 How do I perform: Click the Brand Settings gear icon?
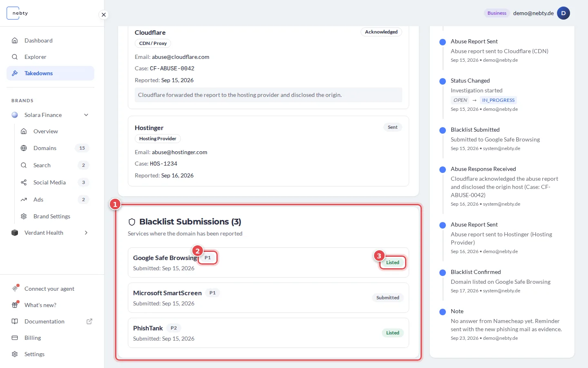coord(24,216)
